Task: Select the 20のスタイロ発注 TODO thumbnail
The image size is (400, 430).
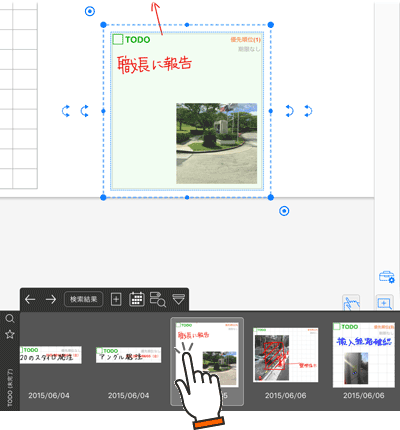Action: point(51,355)
